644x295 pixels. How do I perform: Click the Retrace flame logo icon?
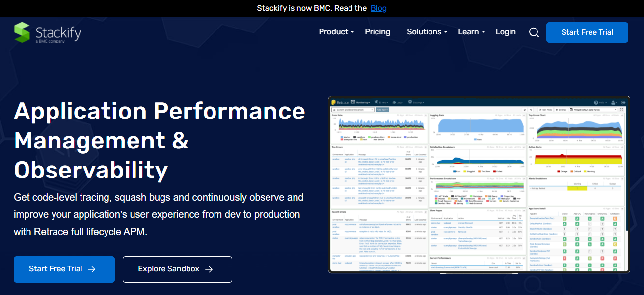click(334, 102)
